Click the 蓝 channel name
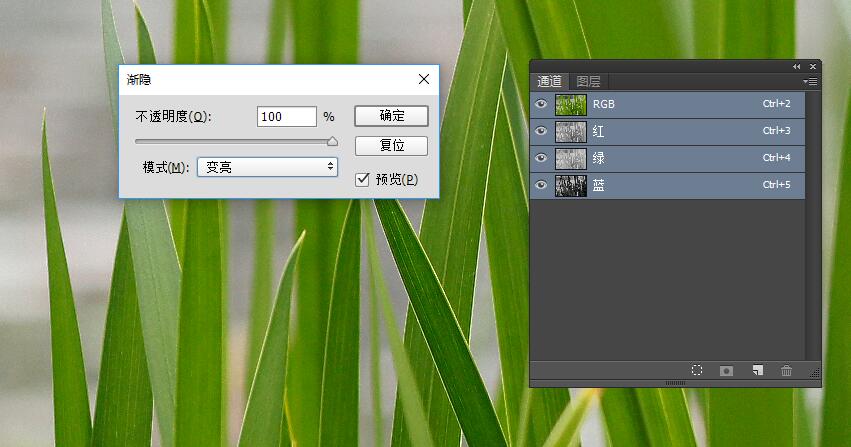Image resolution: width=851 pixels, height=447 pixels. pyautogui.click(x=598, y=186)
